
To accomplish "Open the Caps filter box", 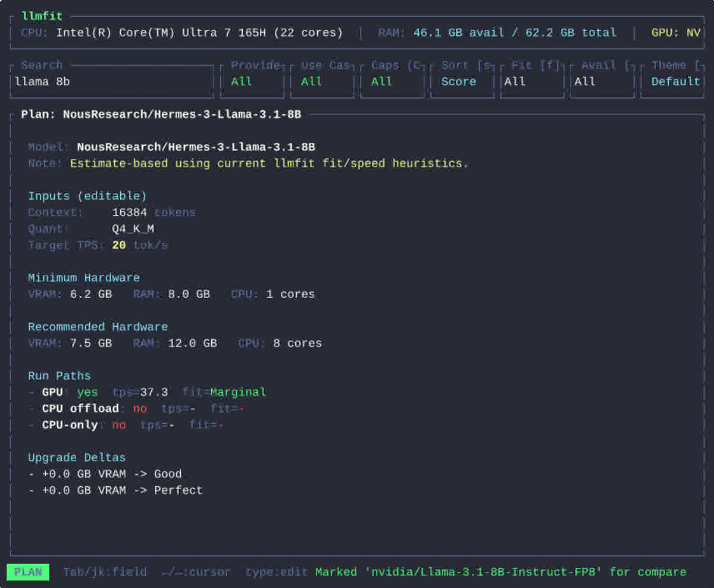I will (x=393, y=82).
